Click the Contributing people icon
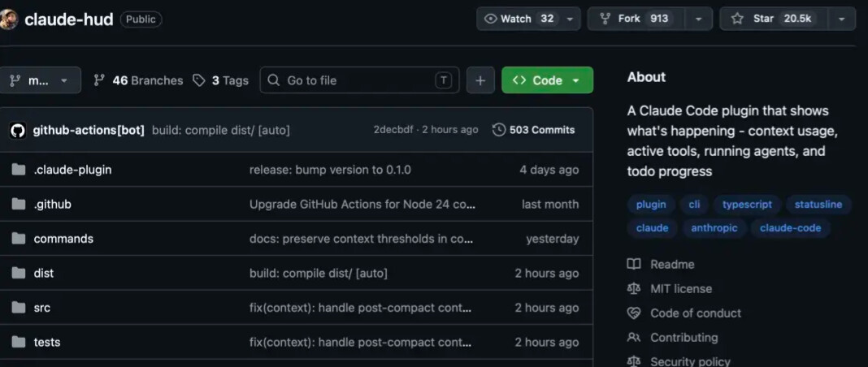Viewport: 868px width, 367px height. point(634,337)
